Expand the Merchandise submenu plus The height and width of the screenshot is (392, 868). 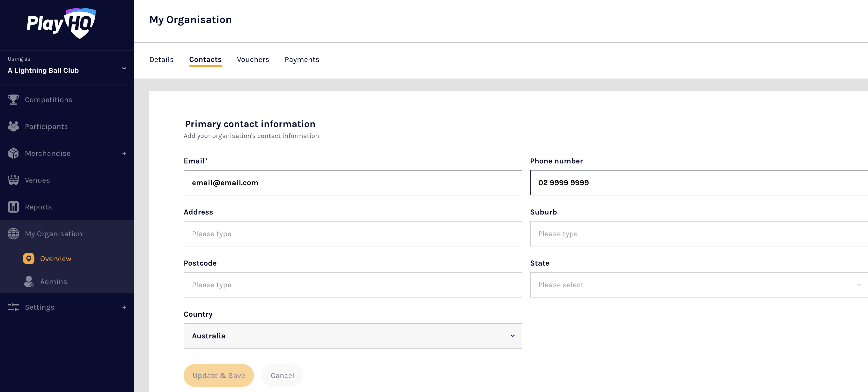point(124,154)
